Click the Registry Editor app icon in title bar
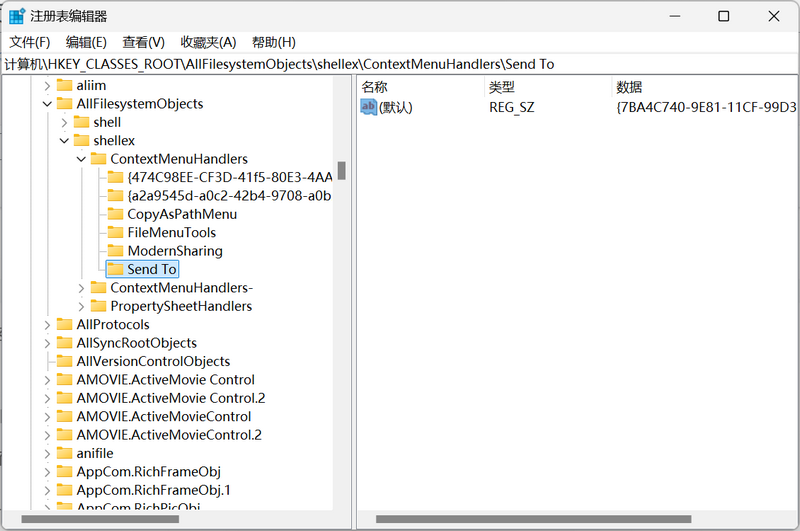800x531 pixels. (x=17, y=16)
